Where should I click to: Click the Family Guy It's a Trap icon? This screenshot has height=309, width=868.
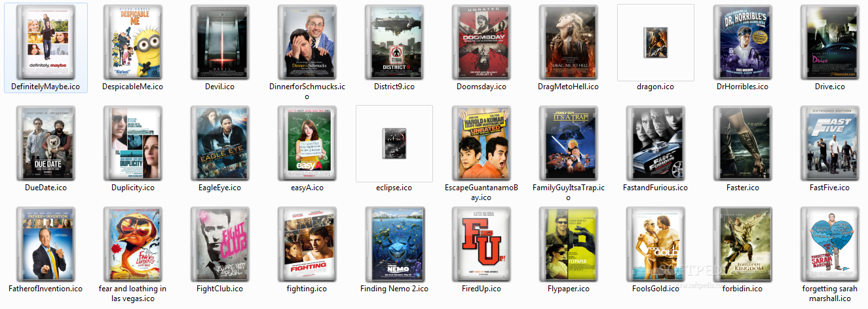pyautogui.click(x=569, y=142)
